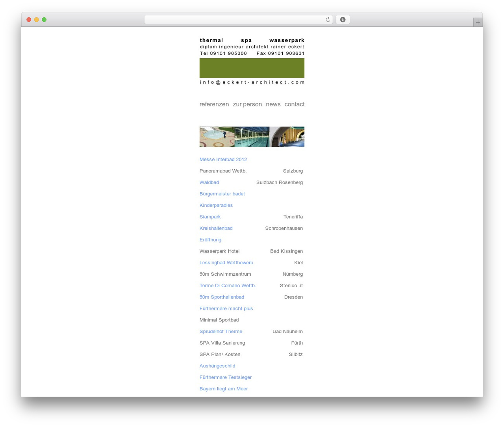Viewport: 504px width, 427px height.
Task: Open the Waldbad link
Action: (x=209, y=182)
